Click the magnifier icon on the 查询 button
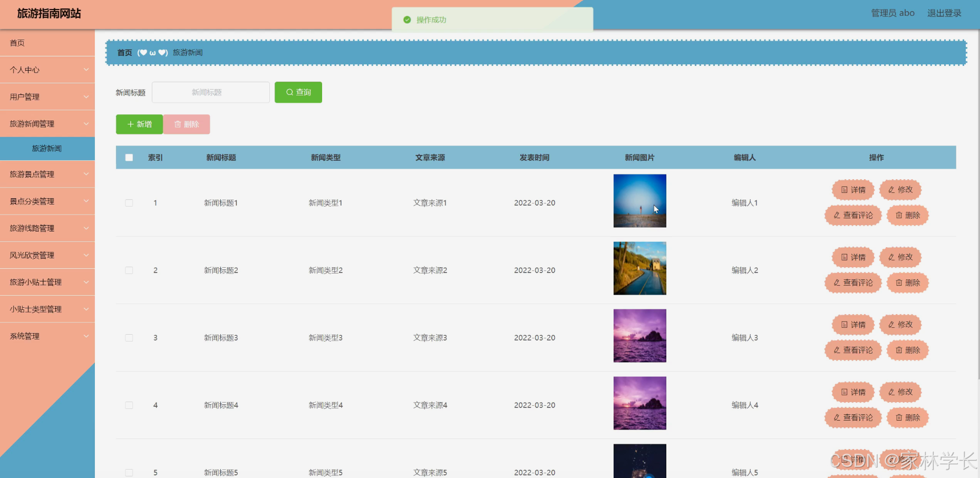 [x=289, y=92]
